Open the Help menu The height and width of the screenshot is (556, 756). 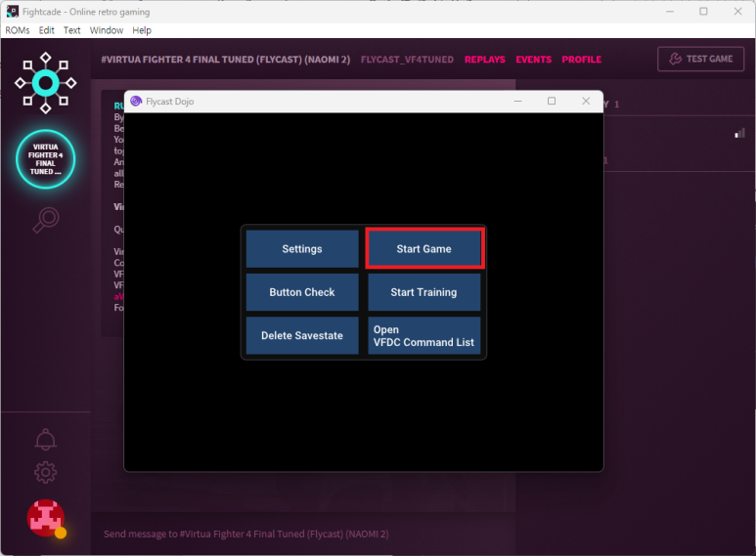click(x=142, y=30)
